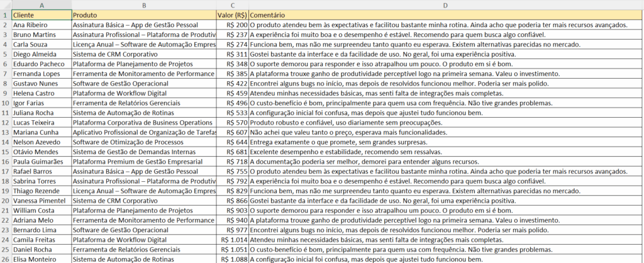Viewport: 644px width, 263px height.
Task: Click the value 'R$ 496'
Action: point(233,103)
